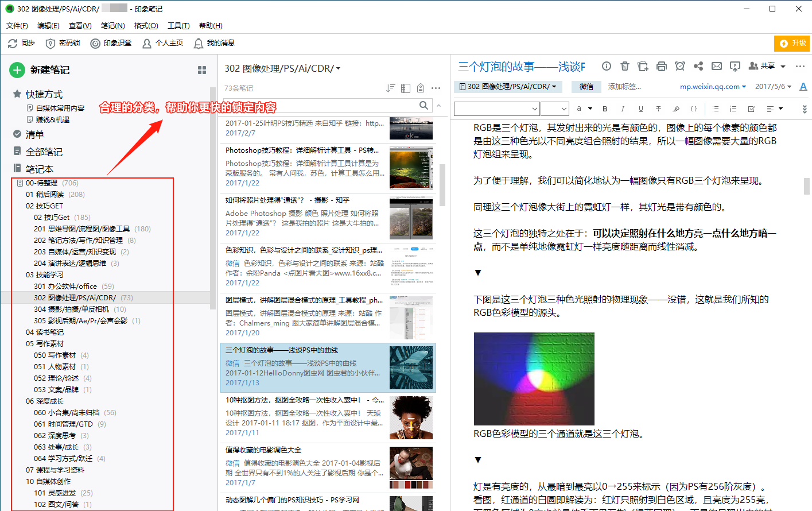Set a reminder with the alarm clock icon

point(680,66)
